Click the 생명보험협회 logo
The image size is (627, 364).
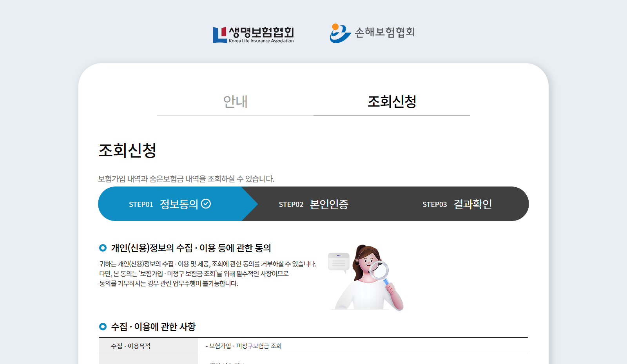click(x=253, y=34)
